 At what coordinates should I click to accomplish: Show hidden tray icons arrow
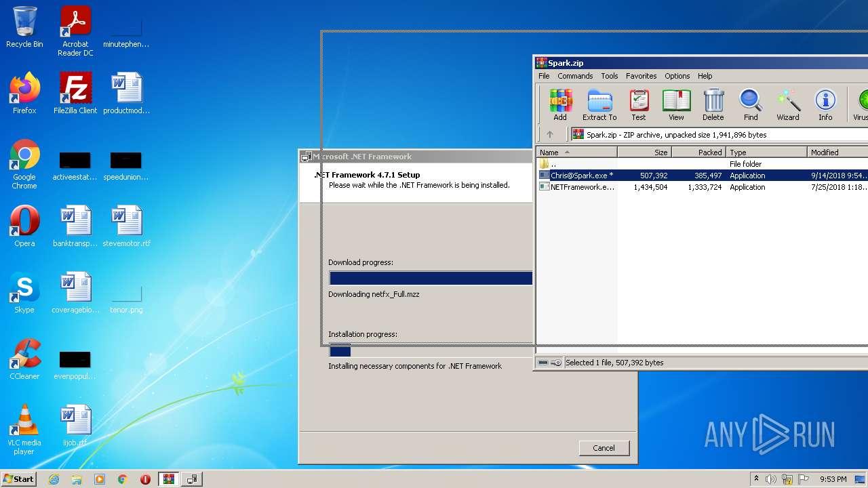[756, 479]
